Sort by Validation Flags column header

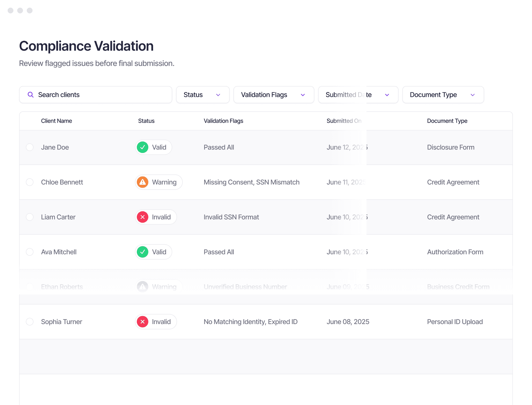pyautogui.click(x=223, y=121)
